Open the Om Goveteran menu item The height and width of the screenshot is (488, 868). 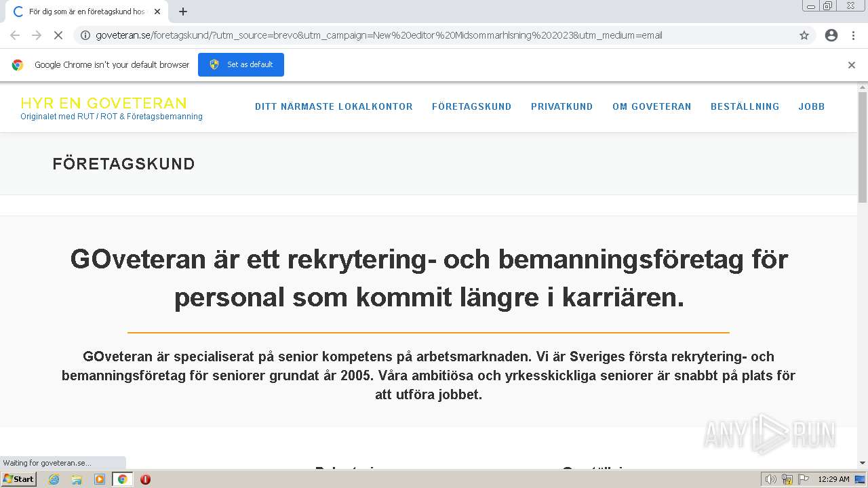652,106
